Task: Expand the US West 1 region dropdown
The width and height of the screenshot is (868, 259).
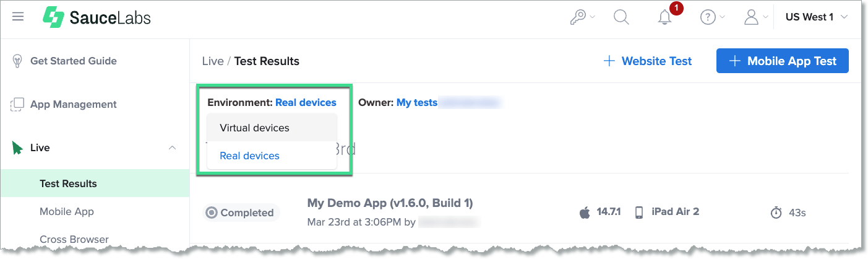Action: (816, 17)
